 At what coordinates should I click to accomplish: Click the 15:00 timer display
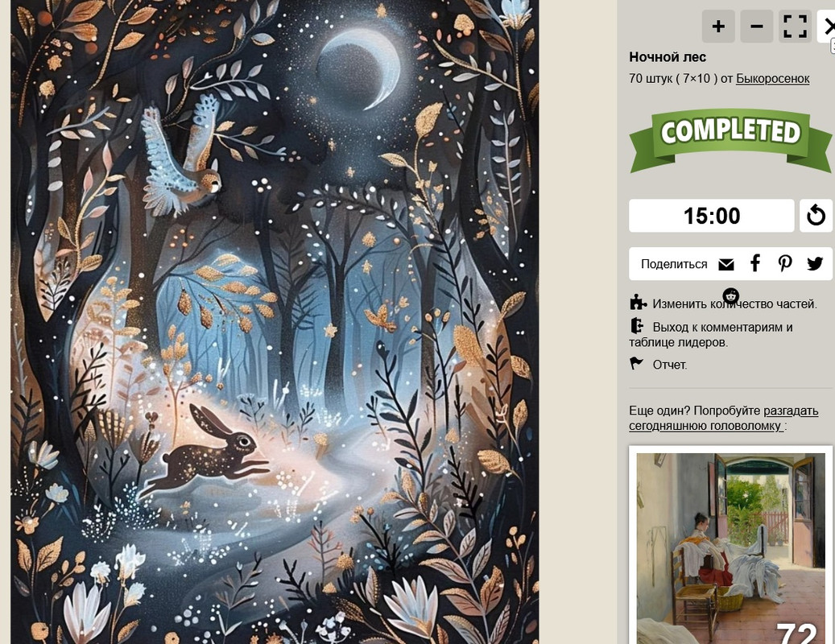[712, 216]
